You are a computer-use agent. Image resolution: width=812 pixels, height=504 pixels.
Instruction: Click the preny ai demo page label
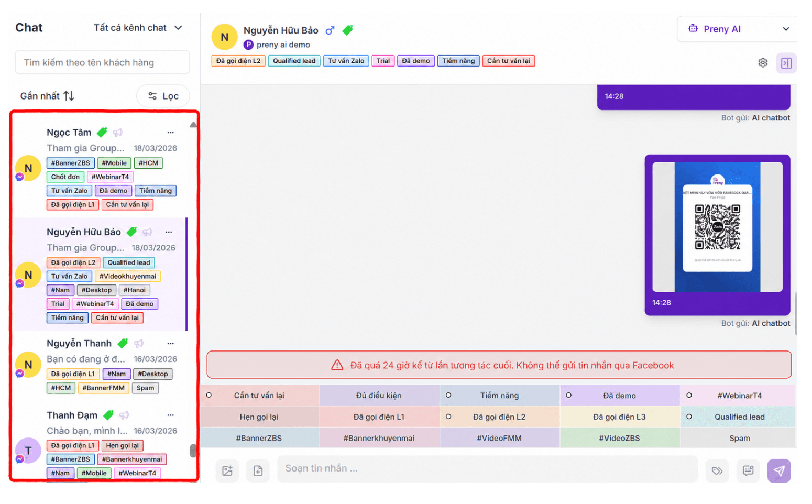tap(283, 45)
